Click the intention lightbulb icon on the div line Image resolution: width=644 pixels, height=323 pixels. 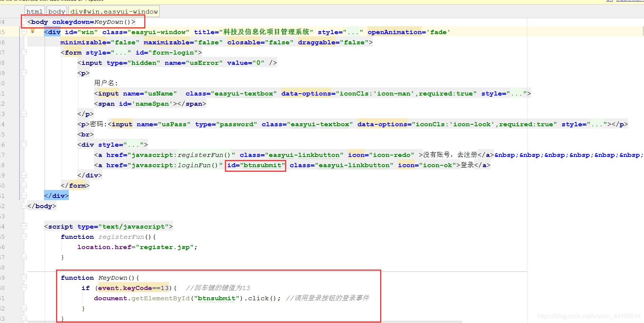click(33, 31)
